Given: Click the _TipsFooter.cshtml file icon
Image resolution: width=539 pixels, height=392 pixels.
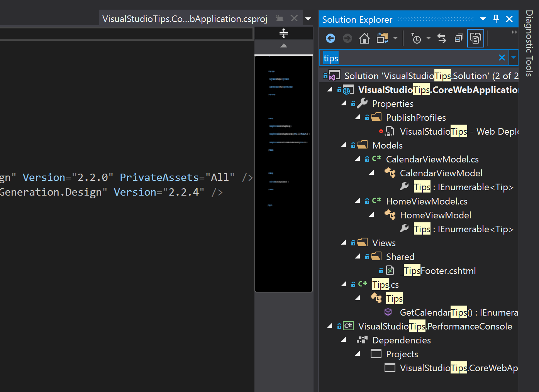Looking at the screenshot, I should pos(390,270).
